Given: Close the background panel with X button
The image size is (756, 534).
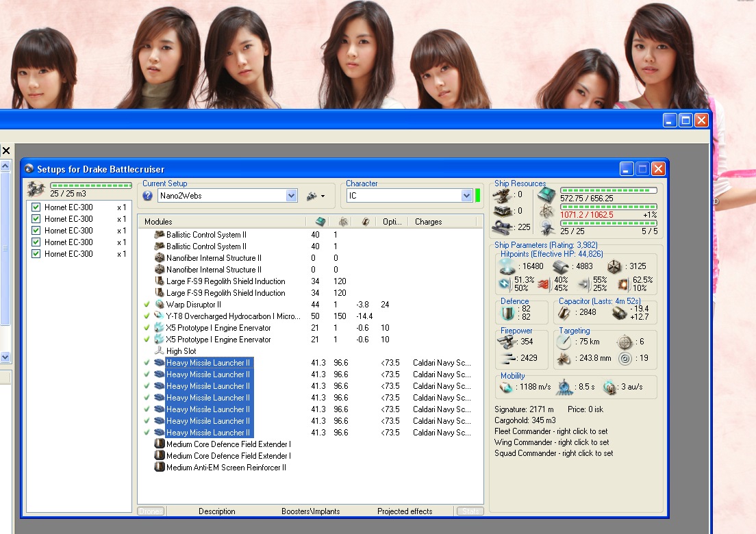Looking at the screenshot, I should pyautogui.click(x=5, y=151).
